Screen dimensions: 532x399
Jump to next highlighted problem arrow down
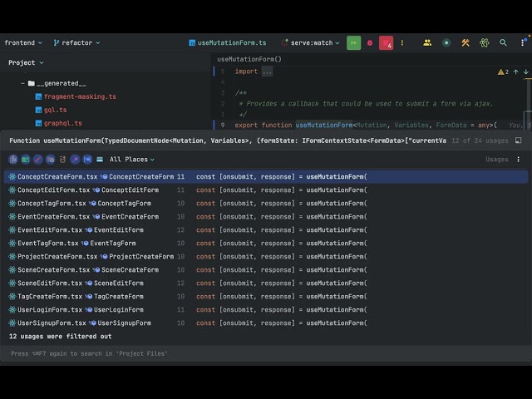[x=526, y=71]
